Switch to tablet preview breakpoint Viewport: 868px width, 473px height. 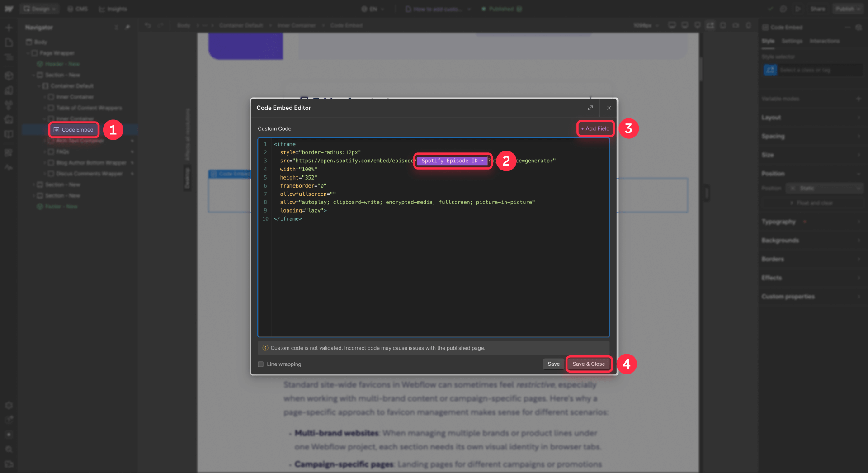point(723,25)
